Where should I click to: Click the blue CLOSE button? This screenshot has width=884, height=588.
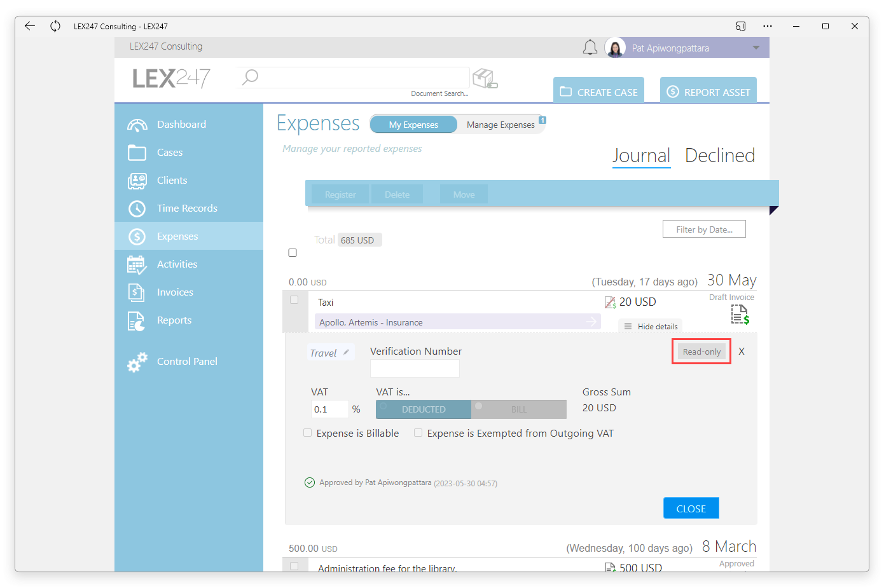click(691, 509)
